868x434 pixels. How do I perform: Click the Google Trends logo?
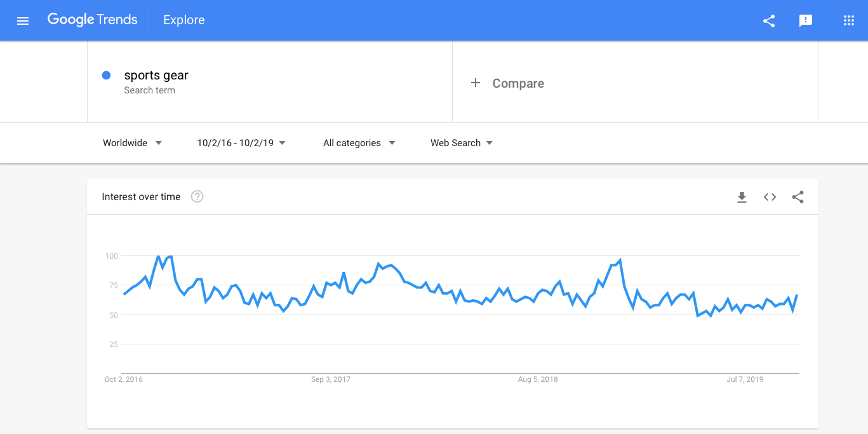click(x=93, y=20)
